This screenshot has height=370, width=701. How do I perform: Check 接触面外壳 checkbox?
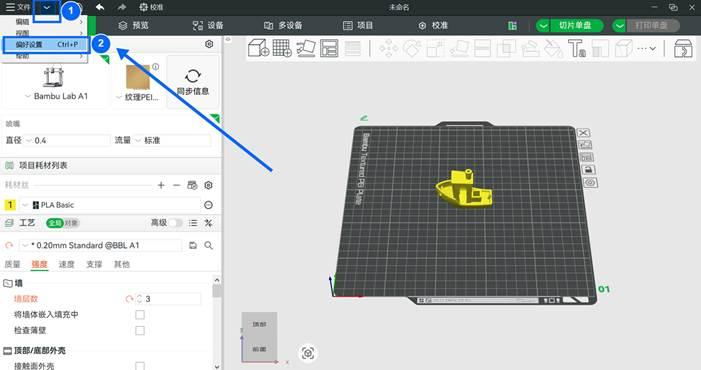pyautogui.click(x=140, y=366)
